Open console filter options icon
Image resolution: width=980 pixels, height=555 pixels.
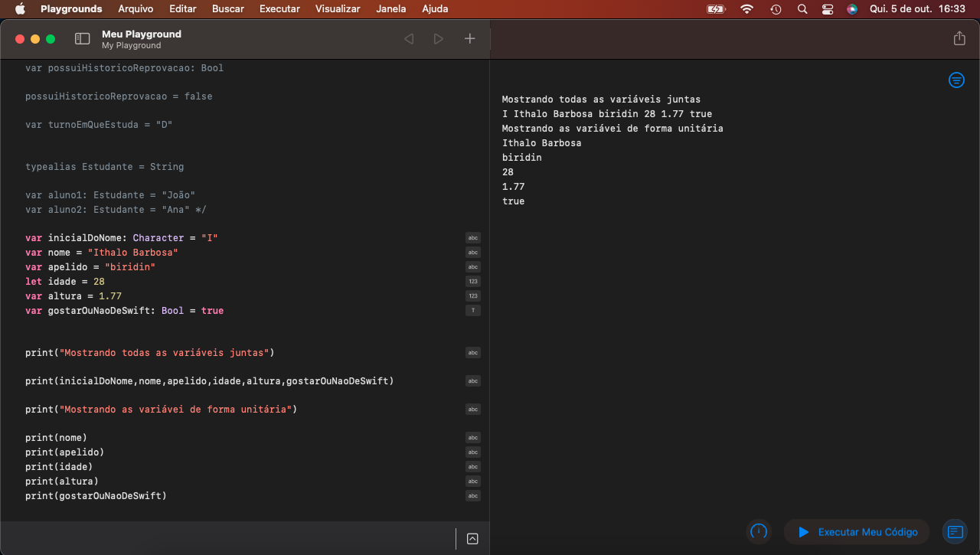click(956, 80)
